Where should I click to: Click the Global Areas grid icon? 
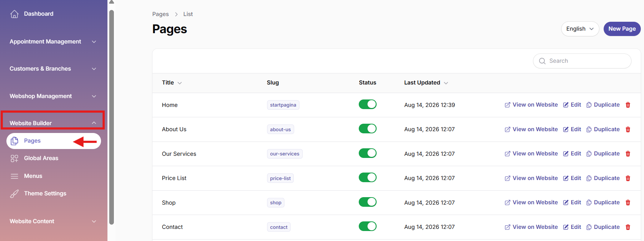[14, 158]
